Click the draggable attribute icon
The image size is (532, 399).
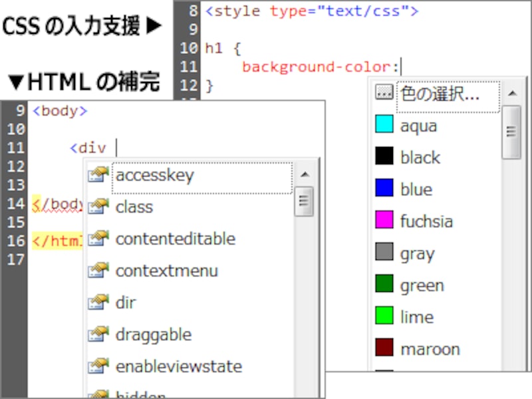pyautogui.click(x=98, y=334)
